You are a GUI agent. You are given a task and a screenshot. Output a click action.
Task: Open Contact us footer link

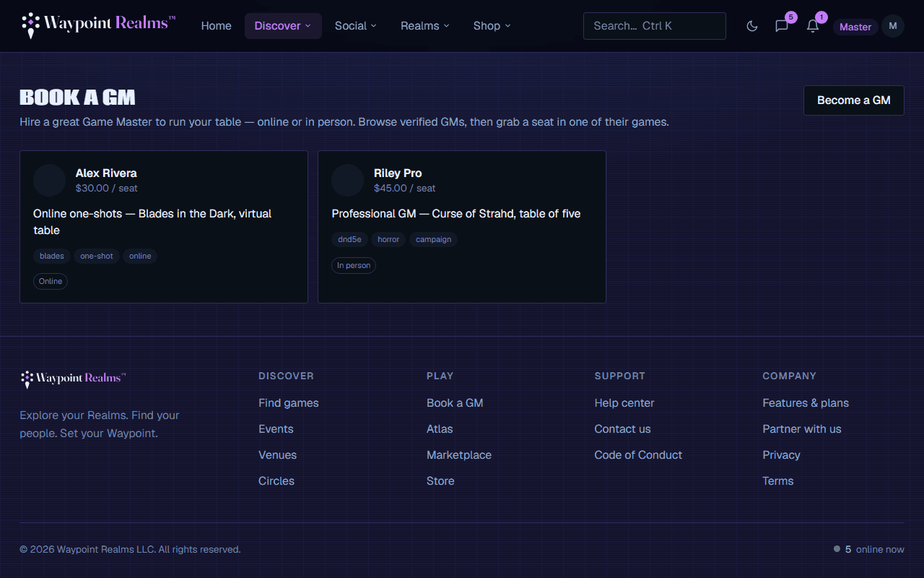(622, 429)
